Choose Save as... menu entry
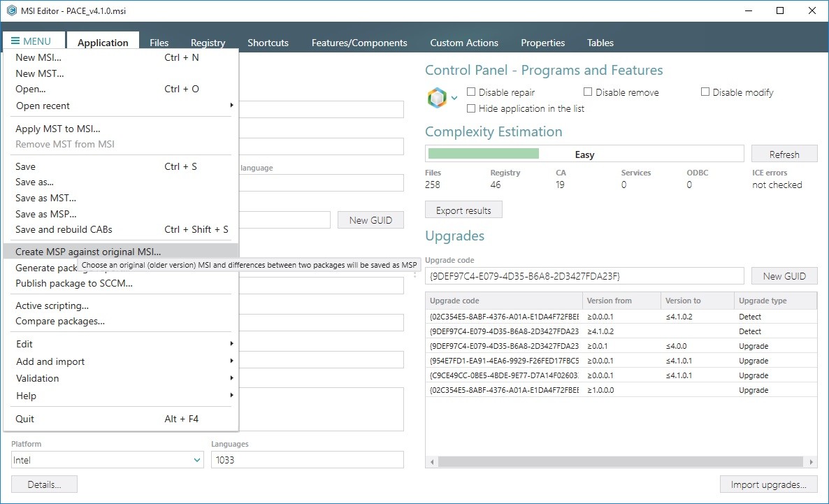This screenshot has height=504, width=829. pyautogui.click(x=120, y=182)
